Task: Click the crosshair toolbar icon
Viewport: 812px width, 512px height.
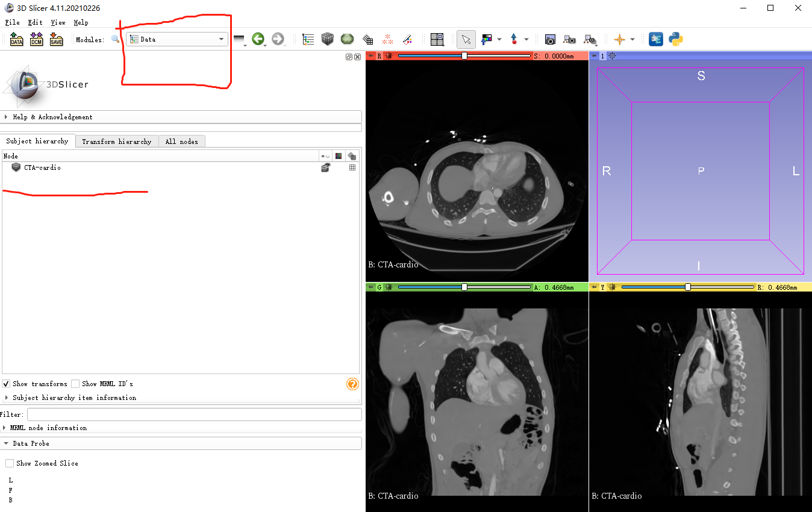Action: coord(620,39)
